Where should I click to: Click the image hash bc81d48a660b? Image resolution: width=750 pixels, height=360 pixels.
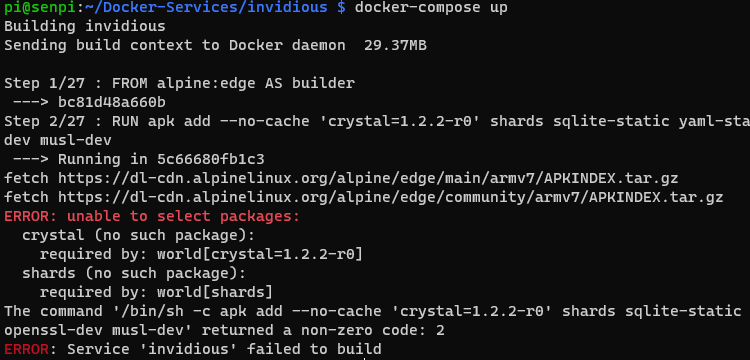click(112, 102)
